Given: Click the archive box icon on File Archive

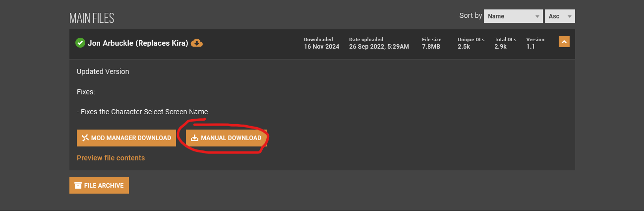Looking at the screenshot, I should point(78,186).
